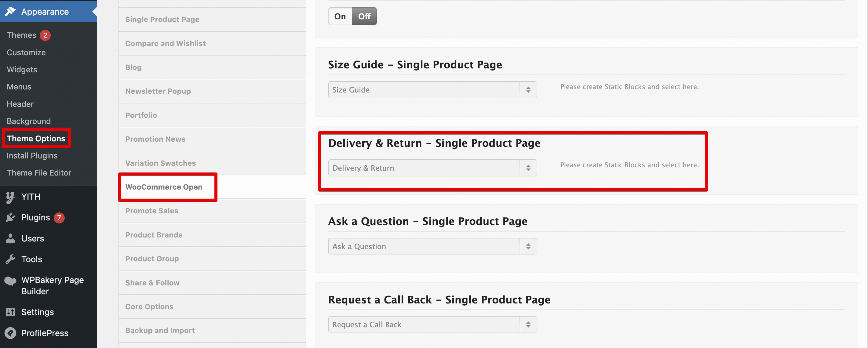Open the Share & Follow tab
The image size is (868, 348).
point(212,283)
